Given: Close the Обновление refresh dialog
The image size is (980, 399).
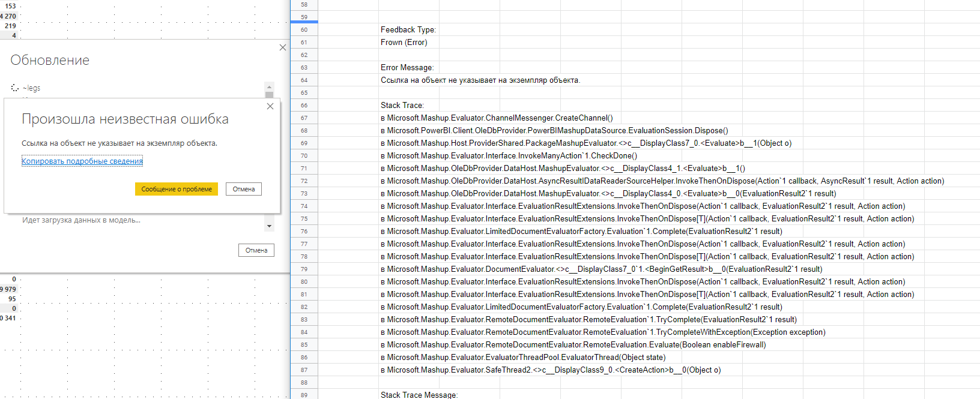Looking at the screenshot, I should click(x=283, y=47).
